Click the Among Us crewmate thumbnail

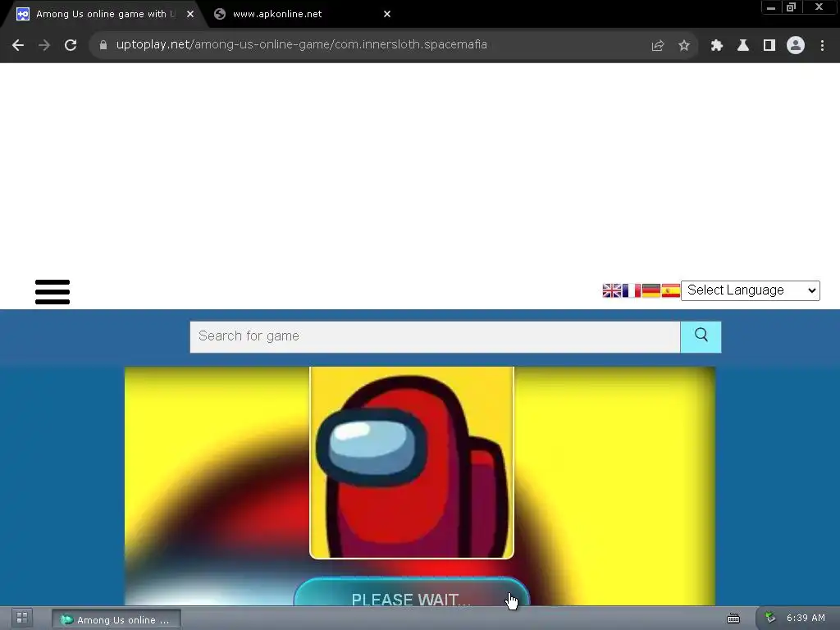click(412, 463)
